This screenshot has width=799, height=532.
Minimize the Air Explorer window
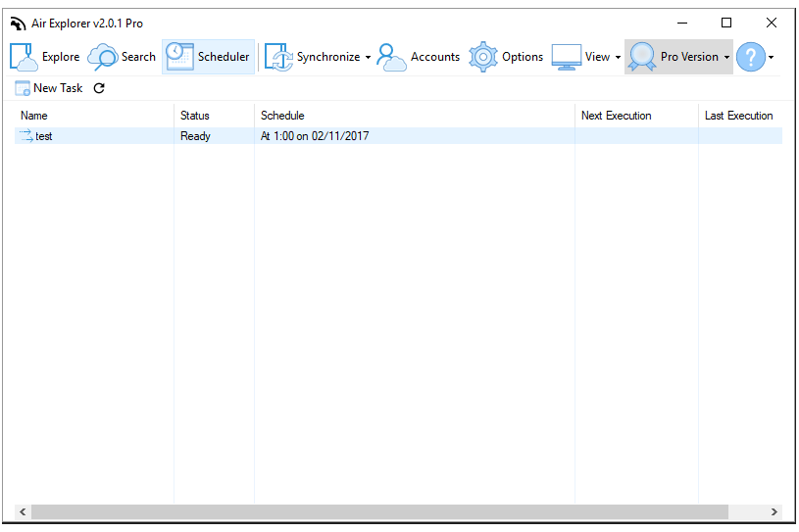coord(682,23)
